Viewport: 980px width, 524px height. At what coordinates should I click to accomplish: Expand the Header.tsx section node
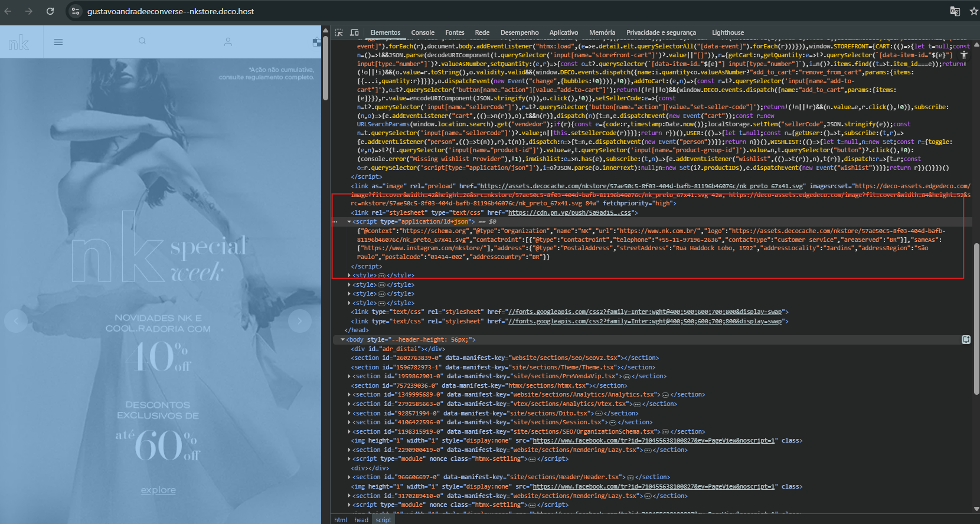[349, 477]
